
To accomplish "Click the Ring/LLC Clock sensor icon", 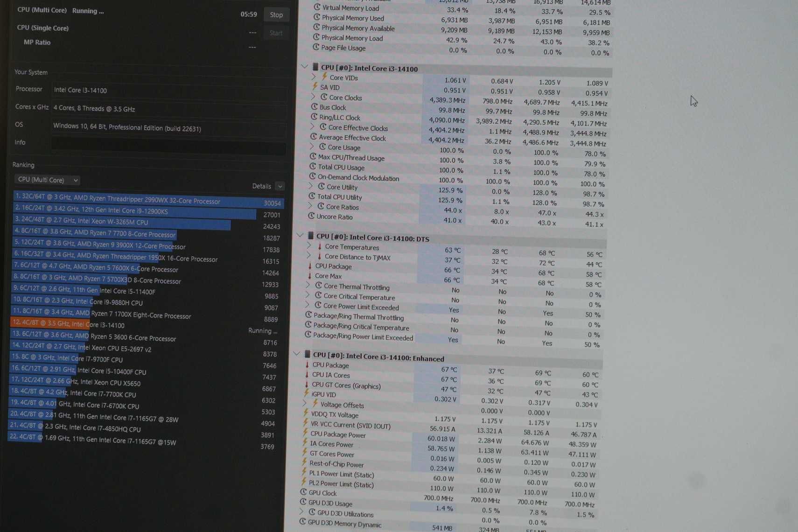I will [314, 117].
